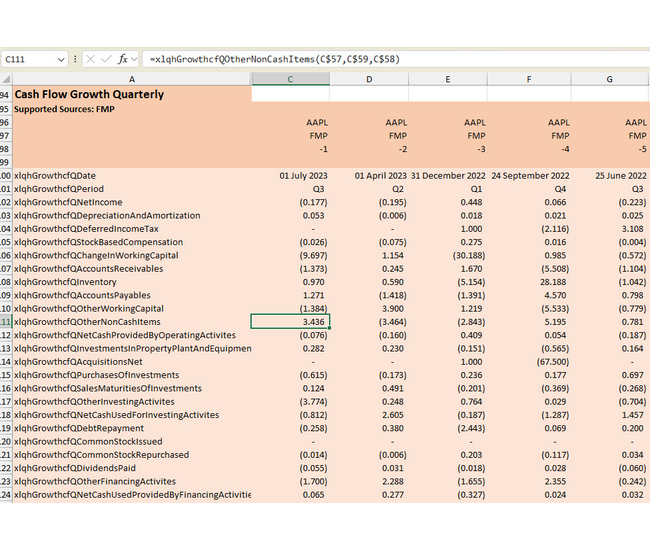
Task: Click the Enter checkmark formula bar icon
Action: [106, 59]
